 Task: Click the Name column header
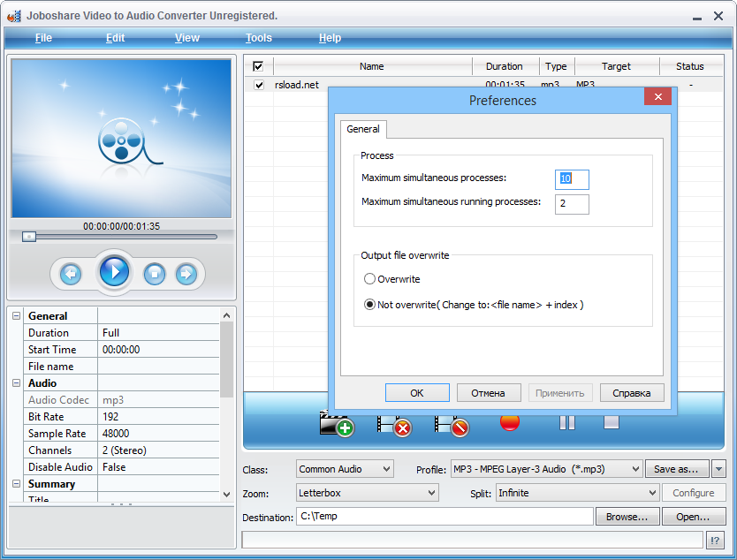(x=372, y=66)
